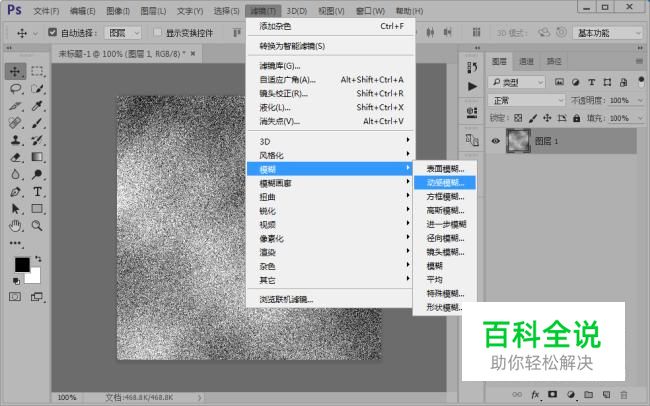Expand the 风格化 submenu
Screen dimensions: 650x406
330,155
